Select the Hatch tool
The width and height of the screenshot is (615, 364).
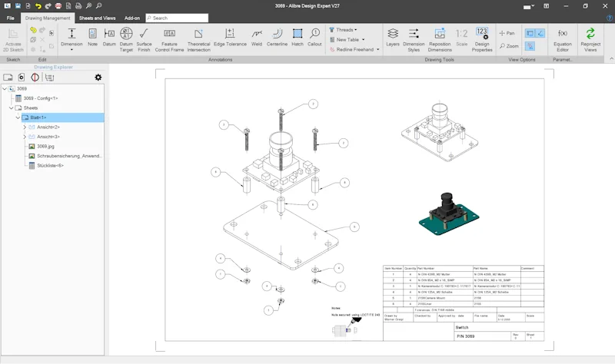click(298, 37)
